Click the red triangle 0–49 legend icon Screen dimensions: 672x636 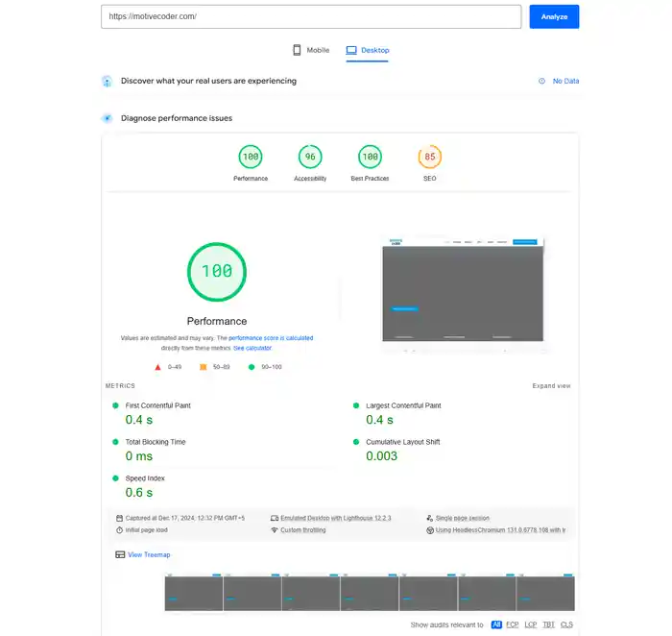(x=157, y=367)
